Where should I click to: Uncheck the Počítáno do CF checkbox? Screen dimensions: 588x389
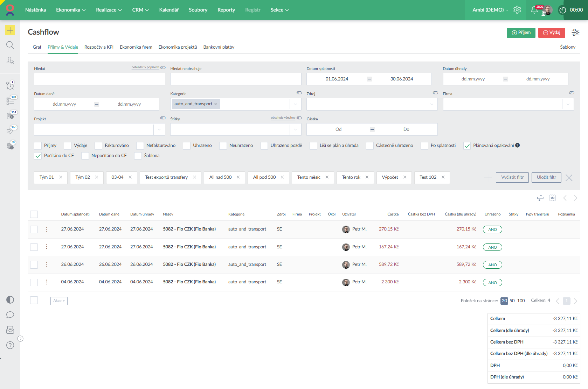coord(38,156)
